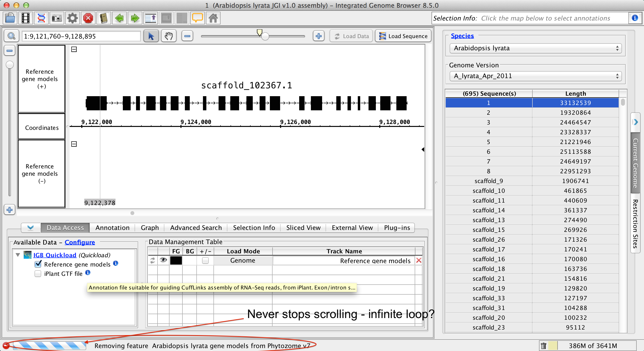Screen dimensions: 644x351
Task: Enable the iPlant GTF file checkbox
Action: [x=38, y=274]
